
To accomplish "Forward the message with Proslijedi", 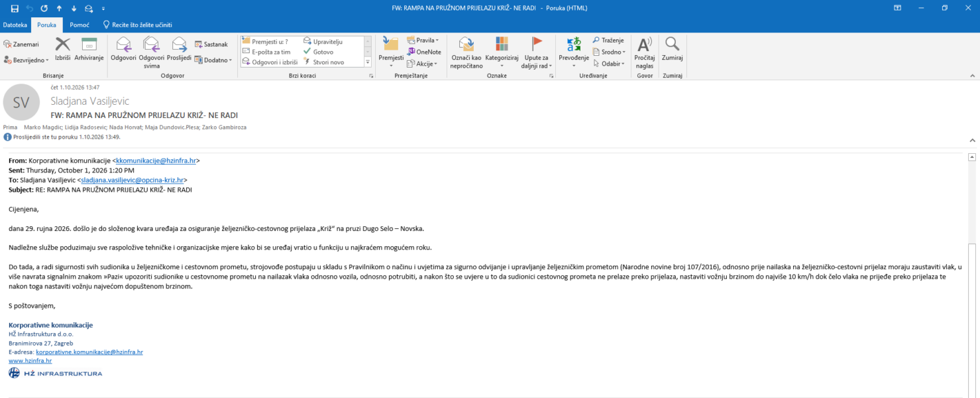I will 179,50.
